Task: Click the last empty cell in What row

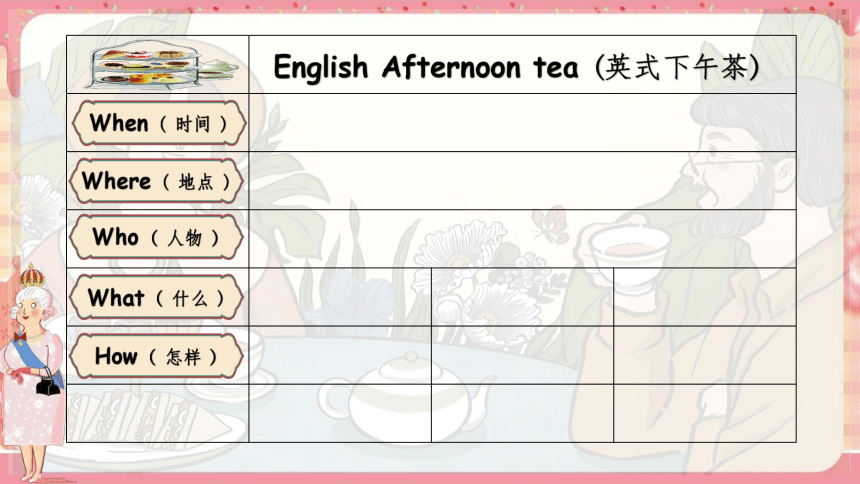Action: [705, 297]
